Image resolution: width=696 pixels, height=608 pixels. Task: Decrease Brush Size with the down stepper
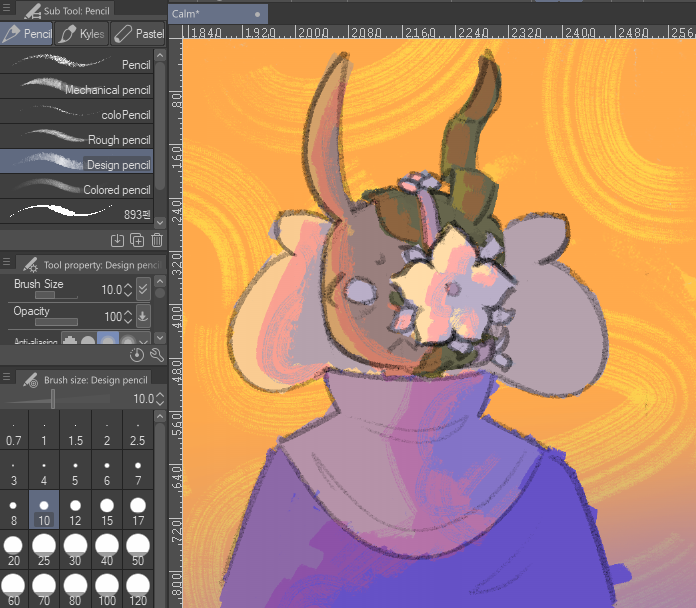(128, 294)
